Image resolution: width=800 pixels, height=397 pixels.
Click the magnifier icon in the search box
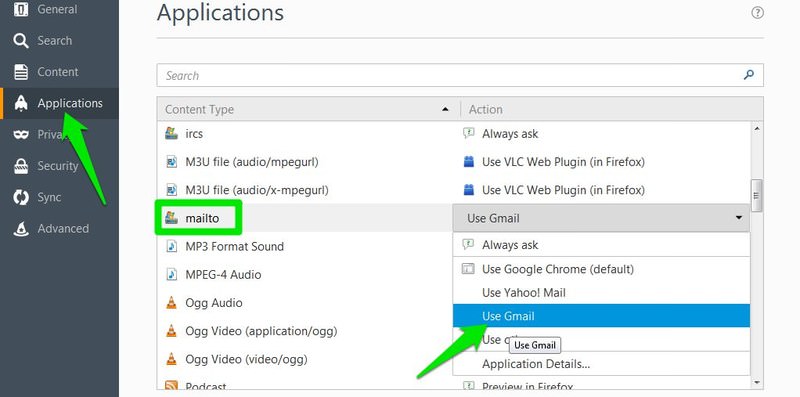click(x=748, y=75)
